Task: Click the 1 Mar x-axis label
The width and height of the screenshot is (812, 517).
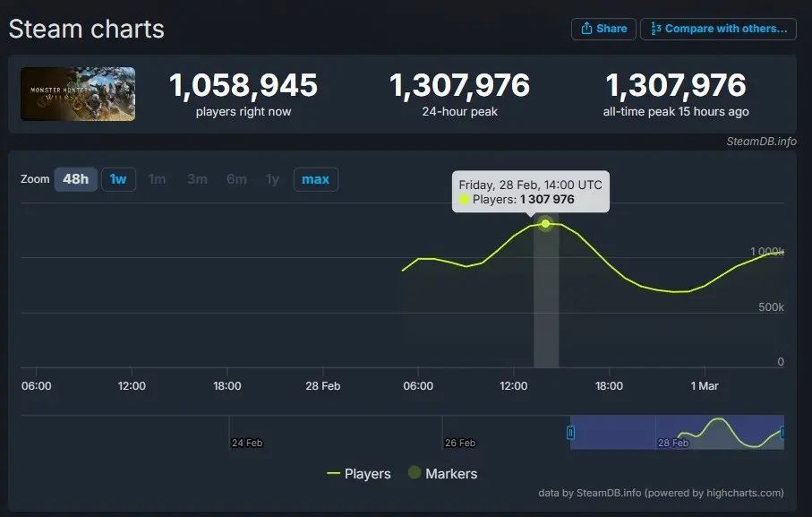Action: pos(705,386)
